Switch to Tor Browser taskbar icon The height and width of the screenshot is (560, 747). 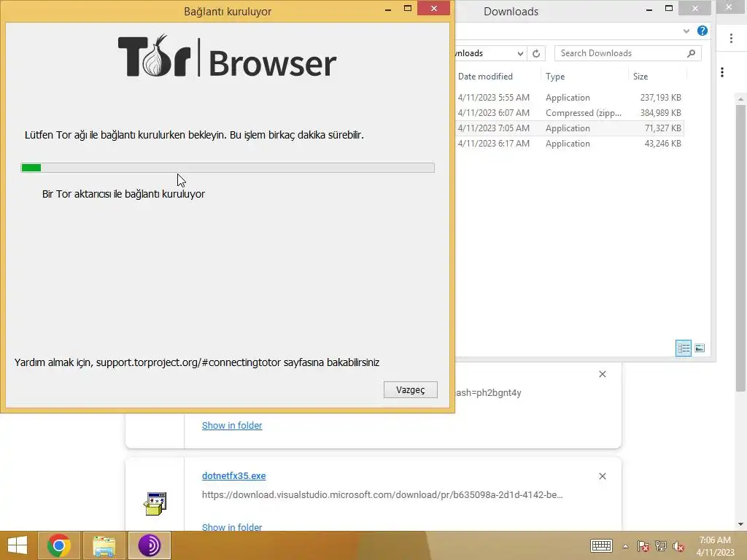pyautogui.click(x=149, y=545)
